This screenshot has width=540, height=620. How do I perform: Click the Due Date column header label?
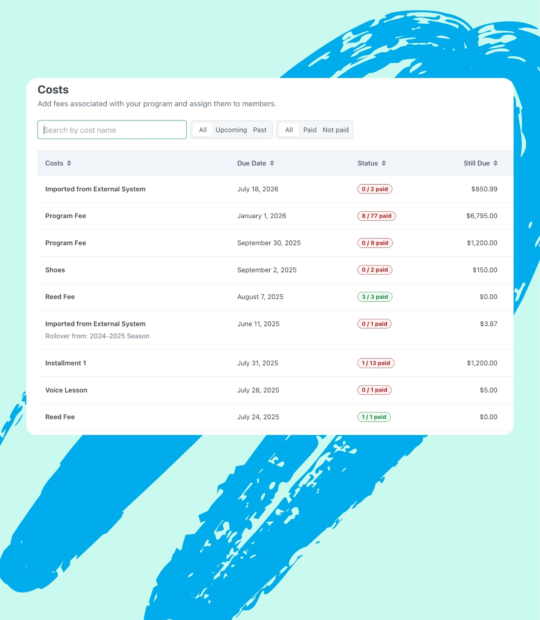pyautogui.click(x=251, y=163)
